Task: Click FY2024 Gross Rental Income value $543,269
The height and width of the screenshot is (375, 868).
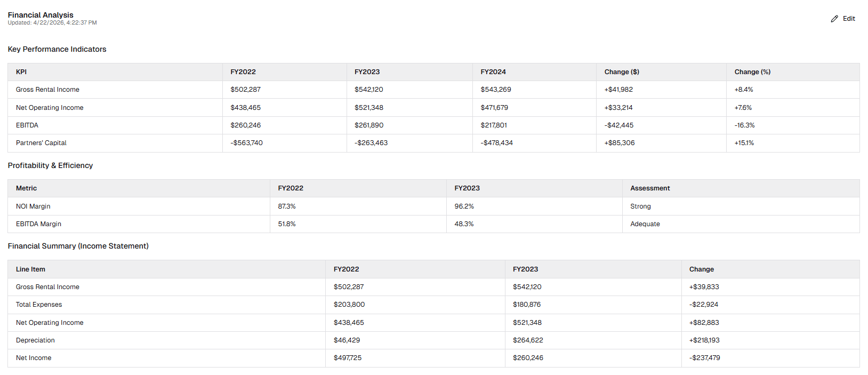Action: click(x=496, y=90)
